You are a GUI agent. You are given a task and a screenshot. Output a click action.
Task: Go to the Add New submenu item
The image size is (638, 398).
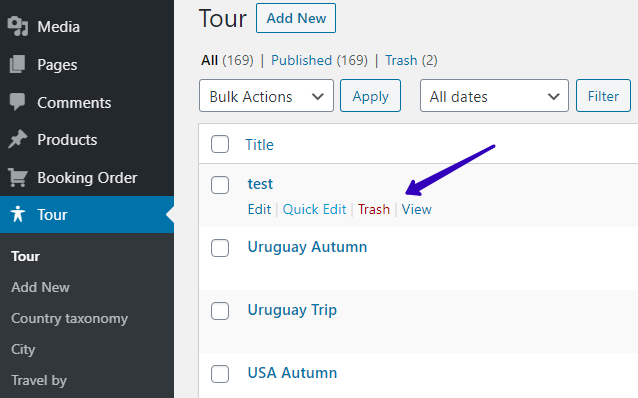(x=40, y=287)
